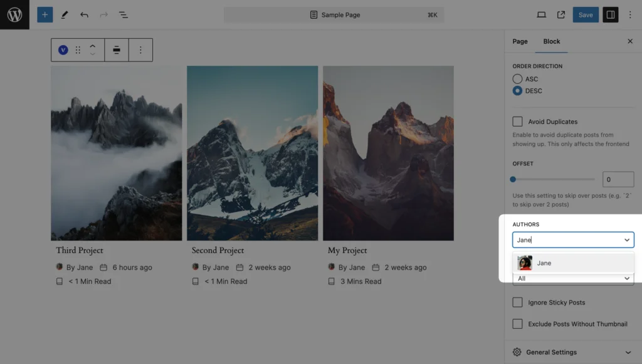
Task: Open the block inserter plus button
Action: click(x=45, y=15)
